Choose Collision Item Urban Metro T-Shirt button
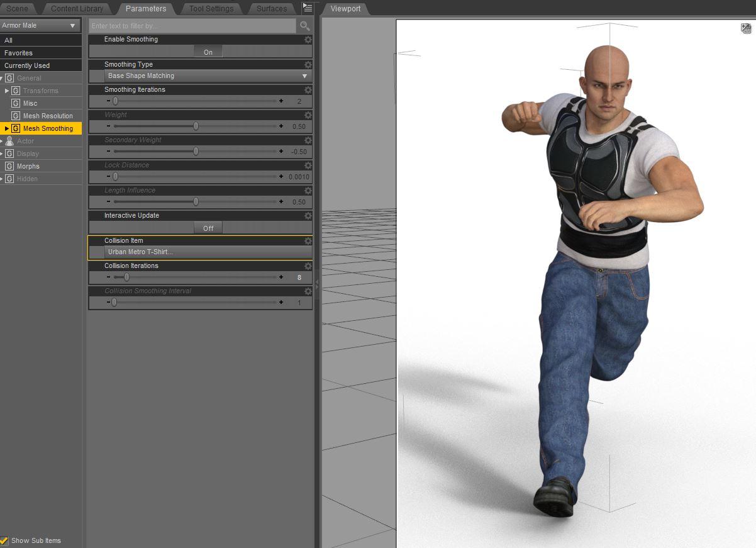This screenshot has height=548, width=756. [208, 252]
